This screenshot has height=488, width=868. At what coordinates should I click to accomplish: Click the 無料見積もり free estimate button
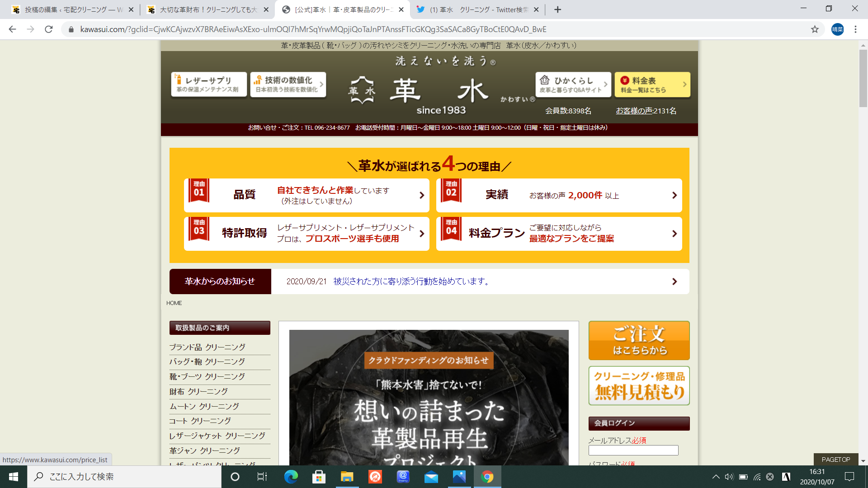[x=639, y=385]
